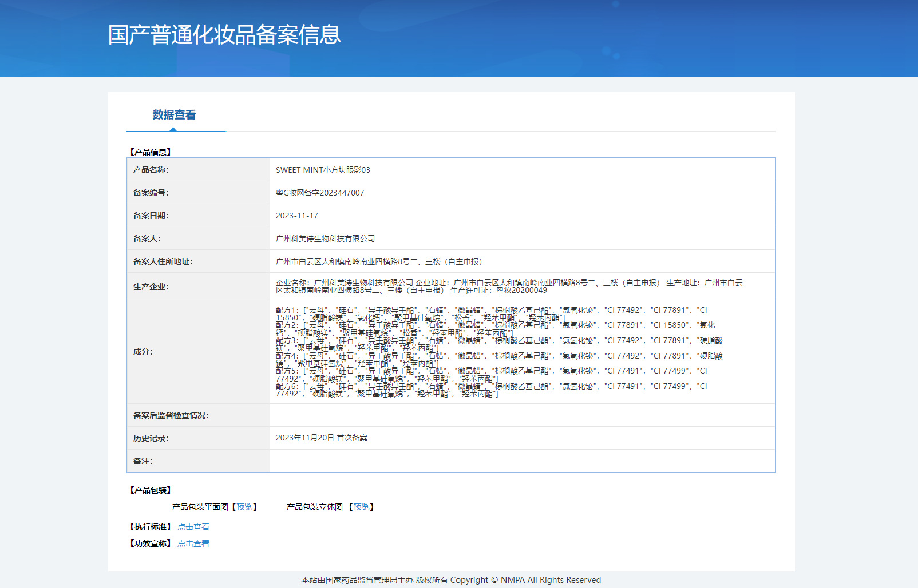
Task: Click the 历史记录 row label
Action: click(151, 438)
